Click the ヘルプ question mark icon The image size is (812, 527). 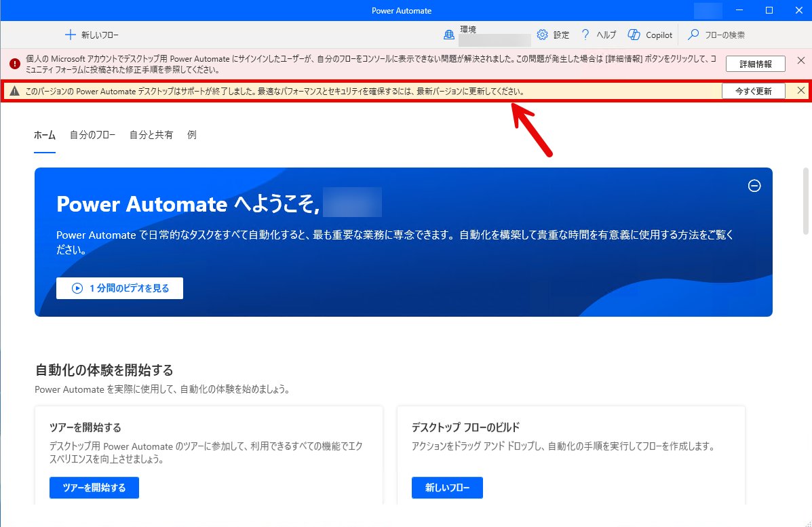click(x=585, y=35)
